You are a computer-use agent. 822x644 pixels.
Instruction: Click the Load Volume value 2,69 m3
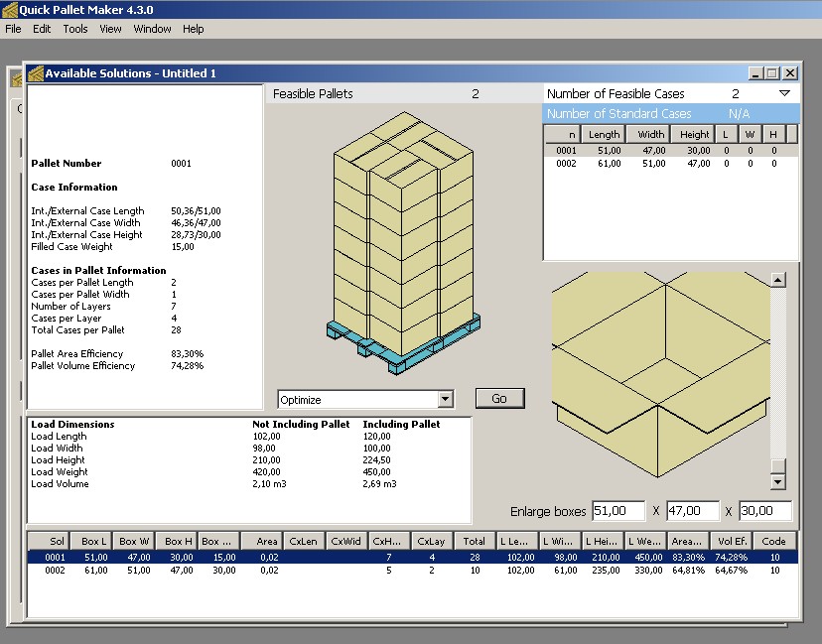tap(379, 483)
